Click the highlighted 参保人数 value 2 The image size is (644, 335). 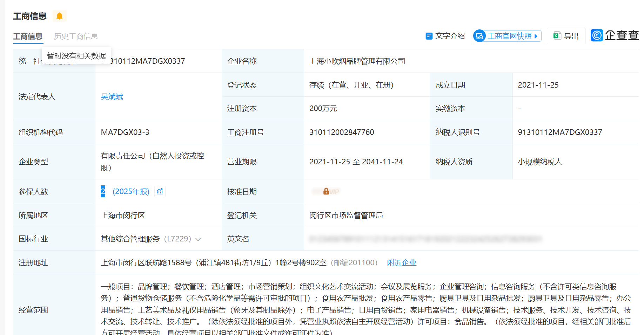click(x=103, y=191)
